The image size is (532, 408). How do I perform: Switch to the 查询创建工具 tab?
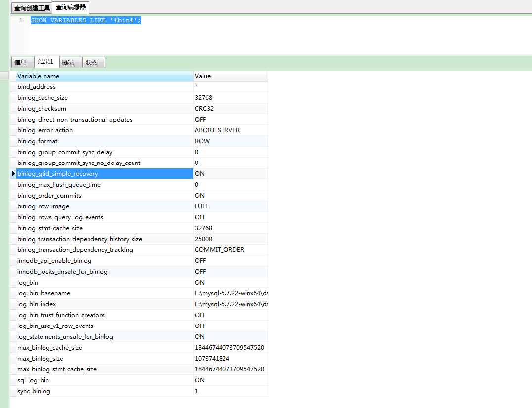[32, 8]
